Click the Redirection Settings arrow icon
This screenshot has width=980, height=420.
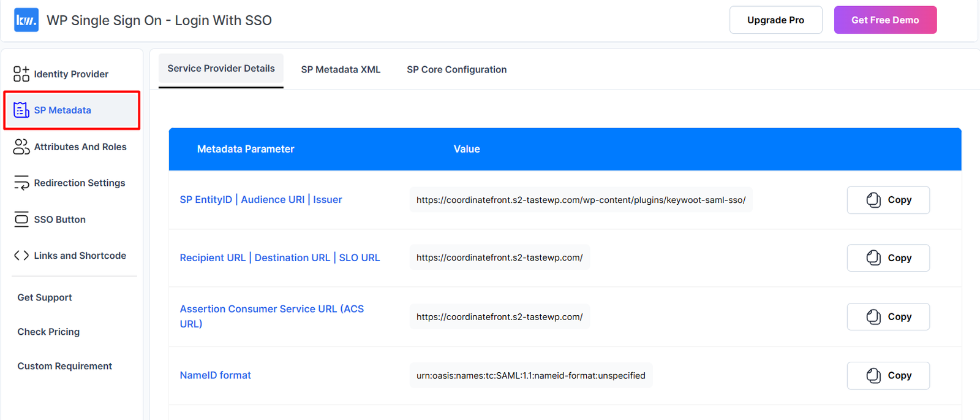tap(21, 183)
